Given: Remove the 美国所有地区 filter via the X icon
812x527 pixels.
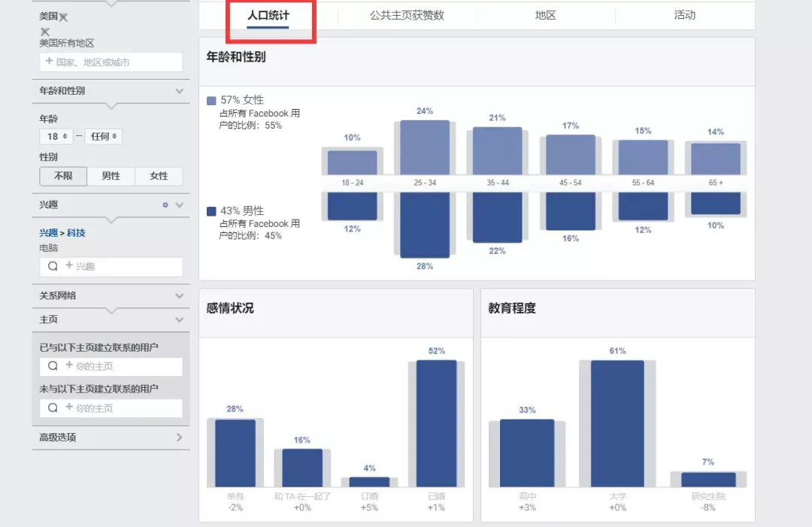Looking at the screenshot, I should [45, 32].
